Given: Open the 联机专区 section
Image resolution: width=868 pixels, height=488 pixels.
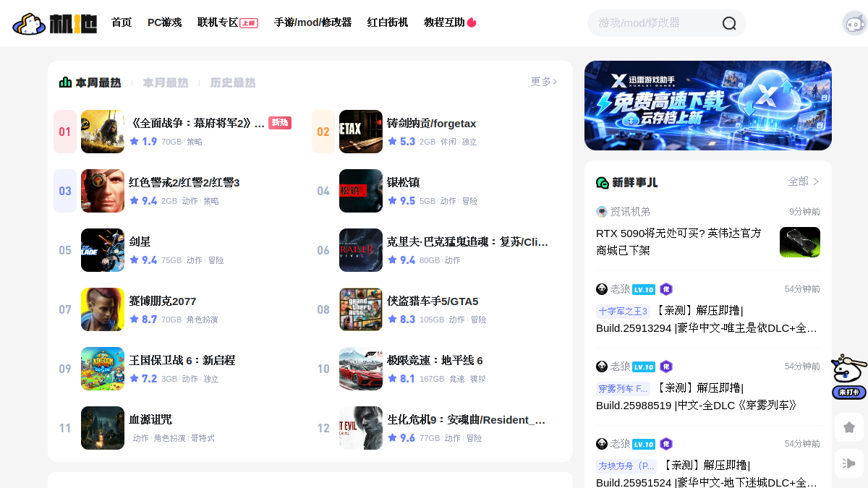Looking at the screenshot, I should [x=218, y=22].
